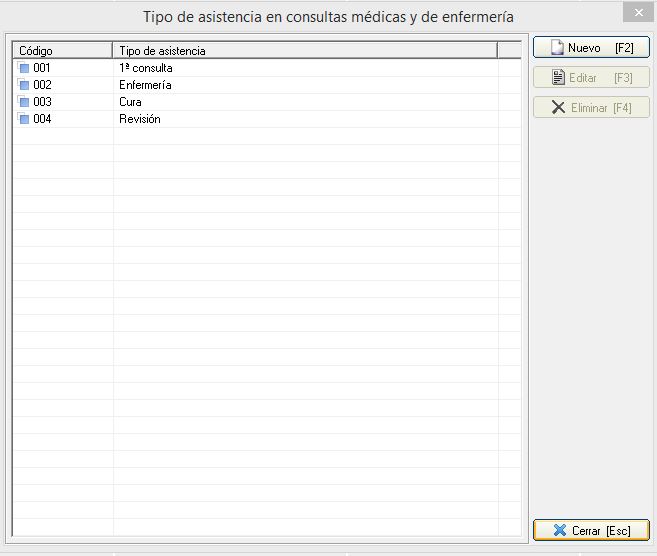This screenshot has width=657, height=556.
Task: Select the 'Cura' row
Action: (x=130, y=102)
